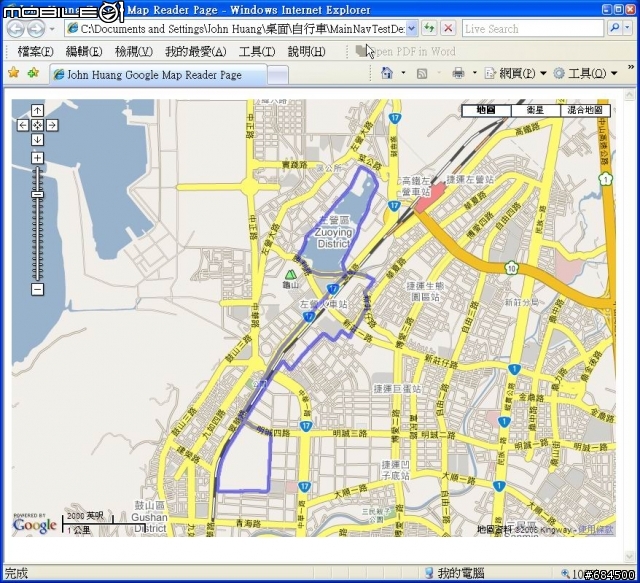Open the 檔案 menu
Image resolution: width=640 pixels, height=583 pixels.
point(35,51)
